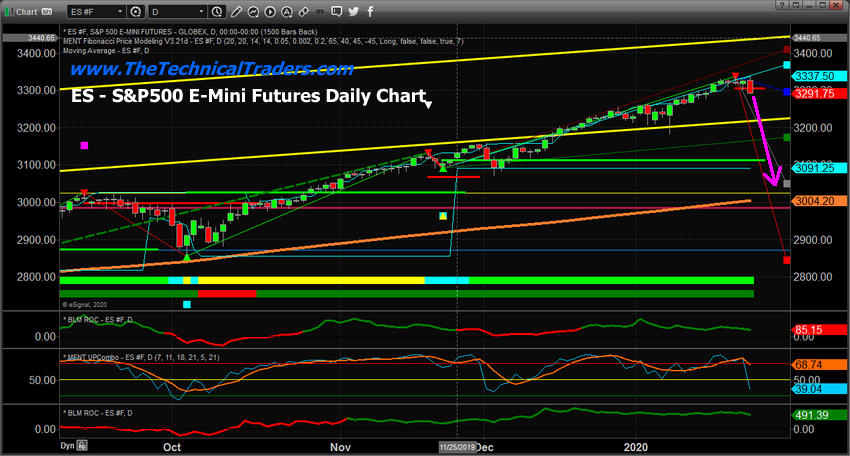Expand the D interval dropdown arrow
Screen dimensions: 850x456
(201, 11)
